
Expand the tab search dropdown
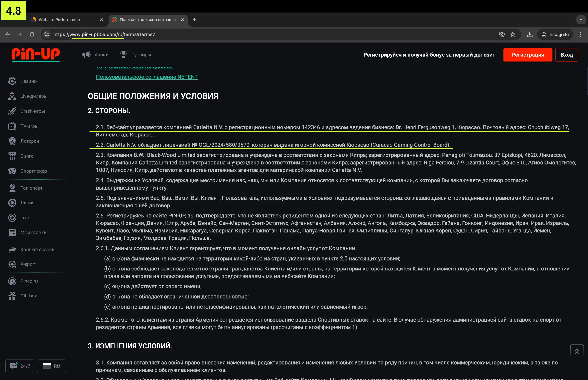click(581, 19)
